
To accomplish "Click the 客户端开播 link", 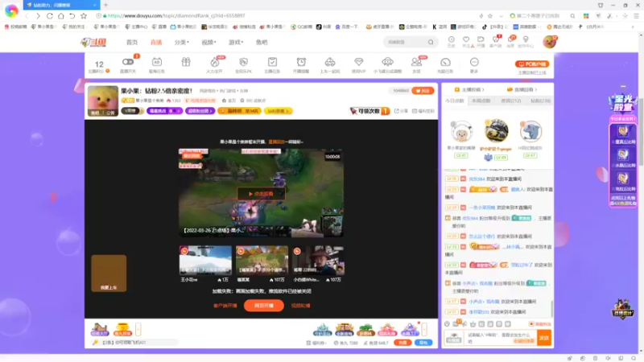I will click(225, 306).
